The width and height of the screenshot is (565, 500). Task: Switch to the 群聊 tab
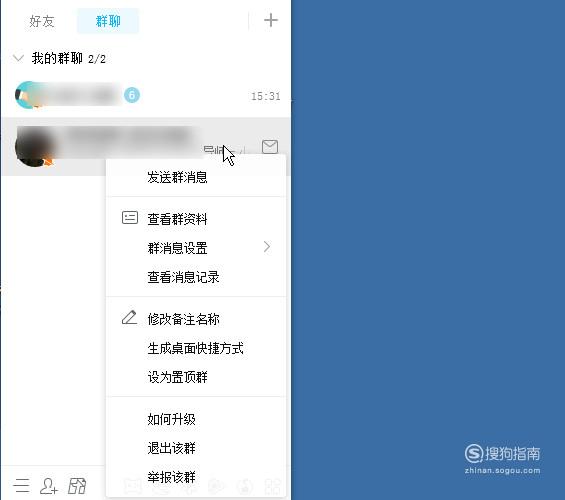[108, 21]
